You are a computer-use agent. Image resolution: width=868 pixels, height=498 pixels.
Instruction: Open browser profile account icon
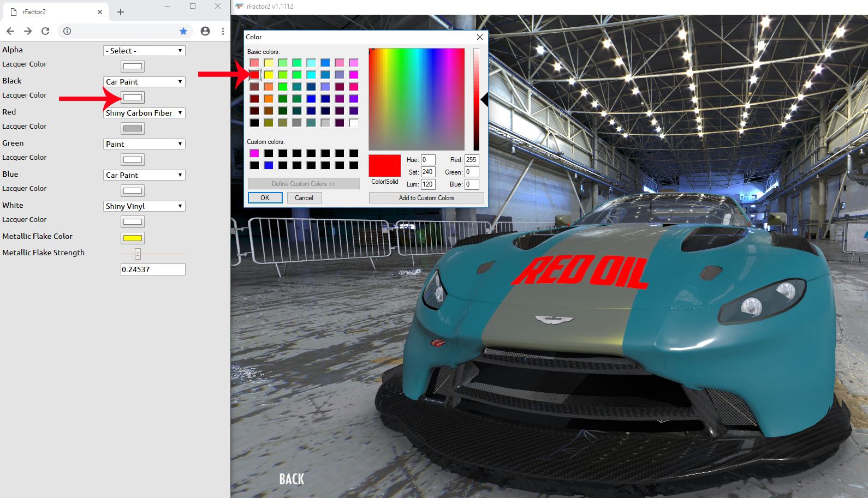click(x=205, y=31)
